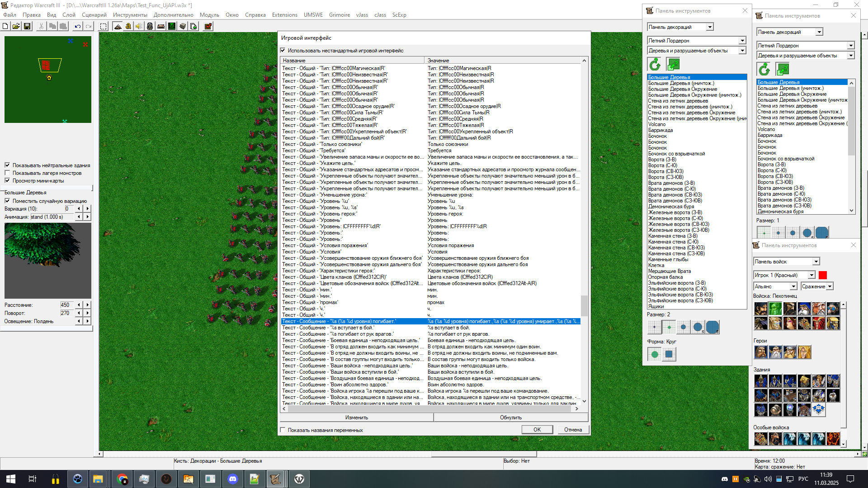The image size is (868, 488).
Task: Click the Test Map icon
Action: click(x=208, y=26)
